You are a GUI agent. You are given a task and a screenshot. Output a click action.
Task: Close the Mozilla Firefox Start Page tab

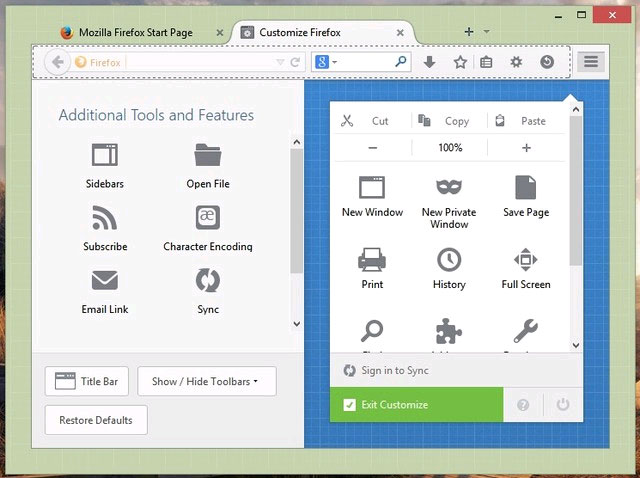220,33
